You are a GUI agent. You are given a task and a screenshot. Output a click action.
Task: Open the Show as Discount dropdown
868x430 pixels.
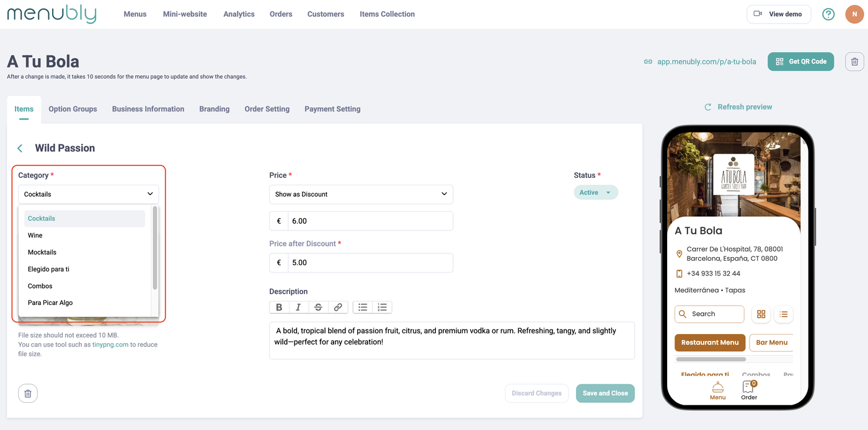[x=361, y=194]
